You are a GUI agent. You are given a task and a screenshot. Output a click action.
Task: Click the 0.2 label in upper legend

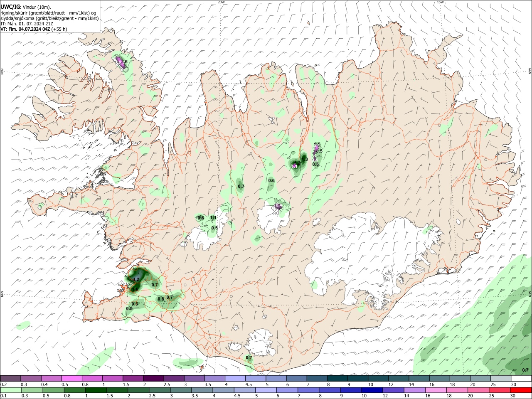pos(3,384)
